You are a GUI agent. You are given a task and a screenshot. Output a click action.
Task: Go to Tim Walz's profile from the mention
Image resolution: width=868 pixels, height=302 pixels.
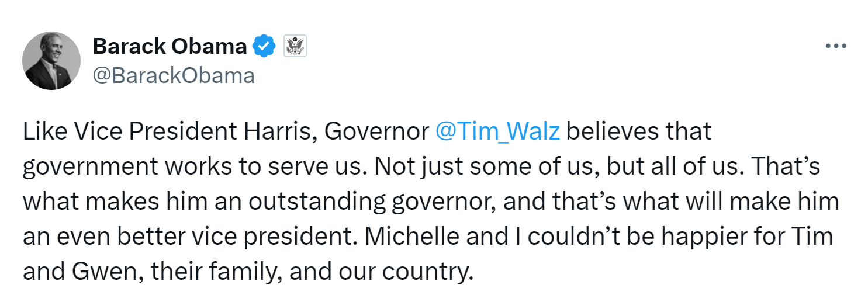click(498, 131)
